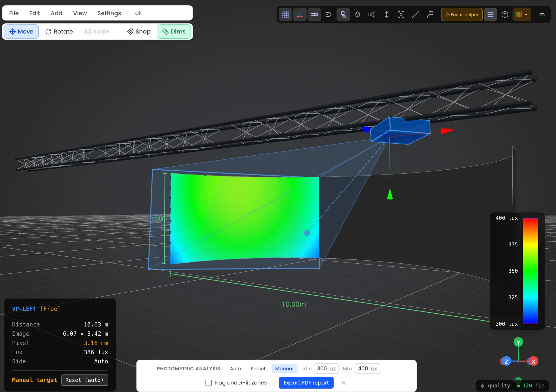
Task: Click the 'm' units button
Action: point(542,14)
